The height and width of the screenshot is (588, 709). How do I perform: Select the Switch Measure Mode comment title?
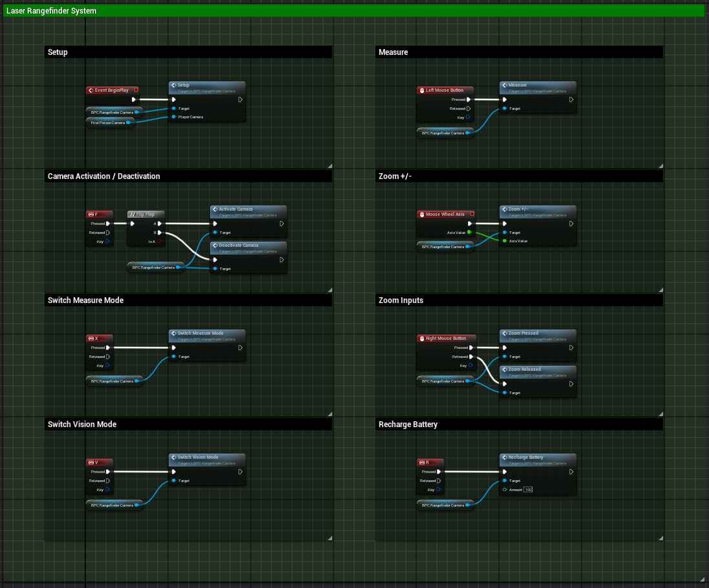(x=85, y=300)
